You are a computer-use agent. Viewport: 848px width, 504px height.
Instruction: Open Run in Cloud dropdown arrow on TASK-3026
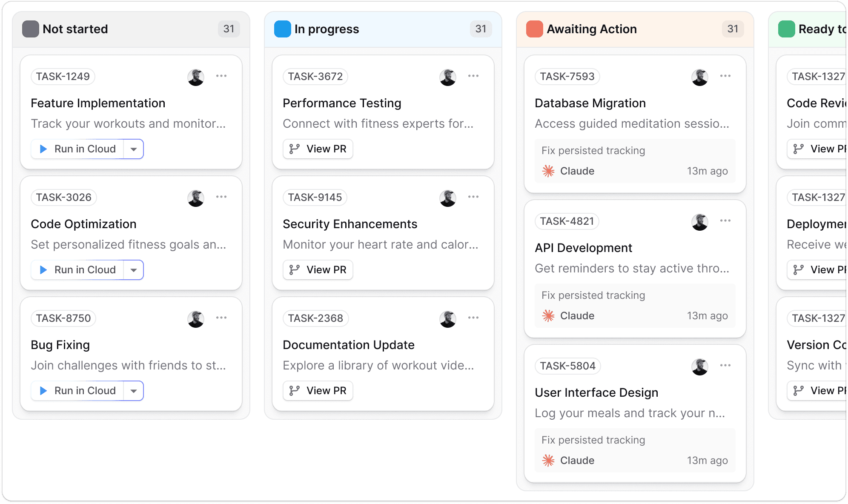[x=134, y=270]
